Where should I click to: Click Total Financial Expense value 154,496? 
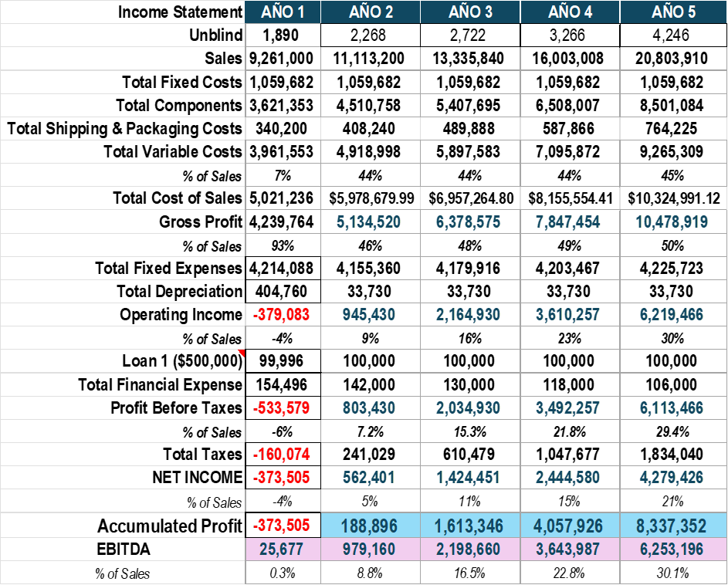(x=281, y=385)
